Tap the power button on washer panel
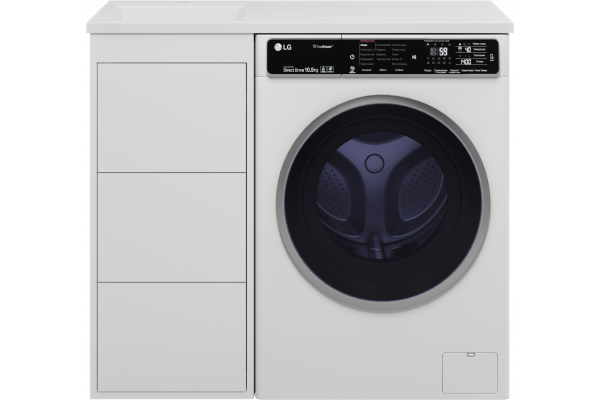This screenshot has width=600, height=400. click(352, 57)
